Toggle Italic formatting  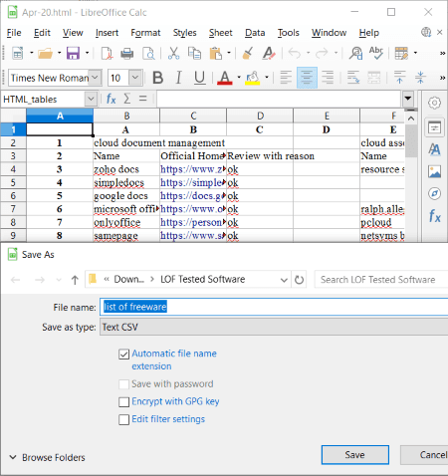pos(179,78)
